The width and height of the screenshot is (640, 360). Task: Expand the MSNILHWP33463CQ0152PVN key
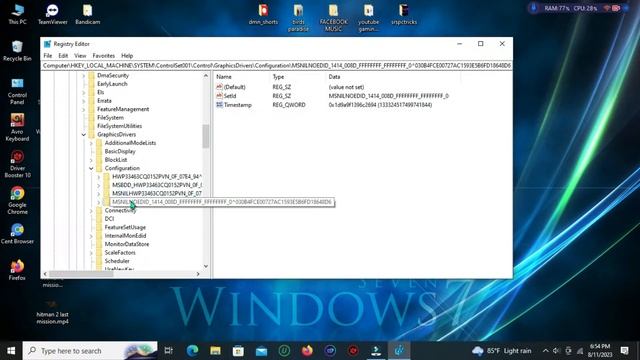pyautogui.click(x=99, y=193)
